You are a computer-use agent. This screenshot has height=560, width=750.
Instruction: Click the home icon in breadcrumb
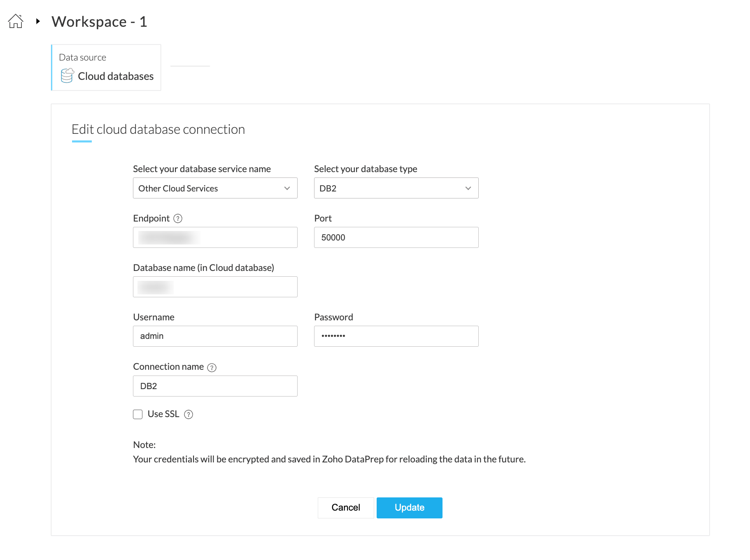16,21
